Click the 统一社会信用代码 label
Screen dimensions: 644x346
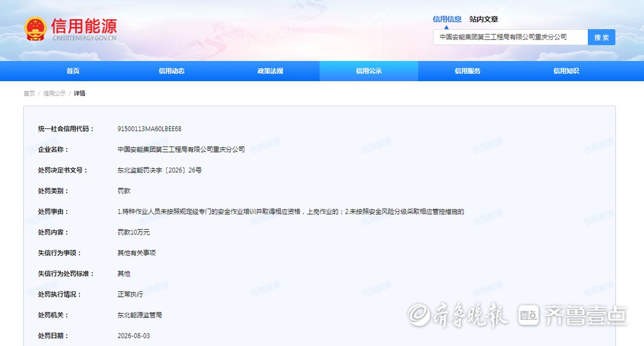coord(66,129)
